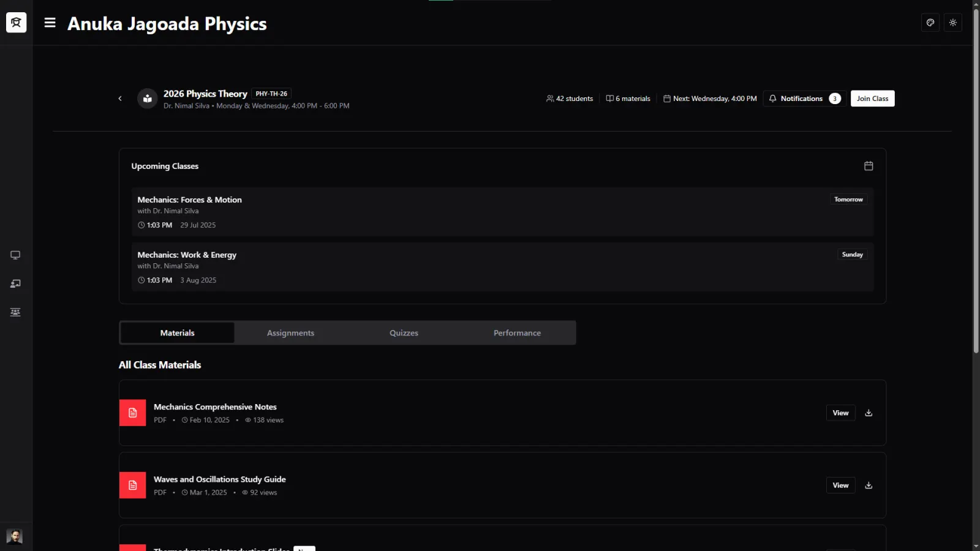Image resolution: width=980 pixels, height=551 pixels.
Task: Click the 42 students count
Action: (570, 99)
